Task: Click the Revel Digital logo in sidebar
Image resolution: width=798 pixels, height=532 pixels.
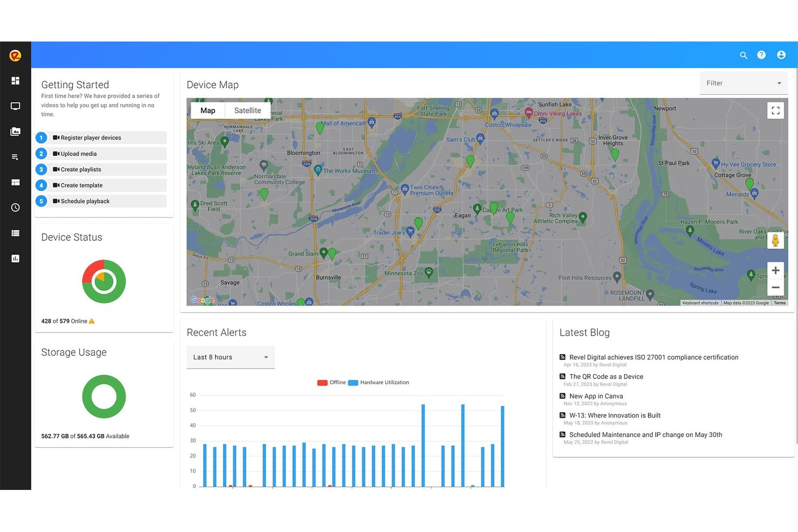Action: click(15, 55)
